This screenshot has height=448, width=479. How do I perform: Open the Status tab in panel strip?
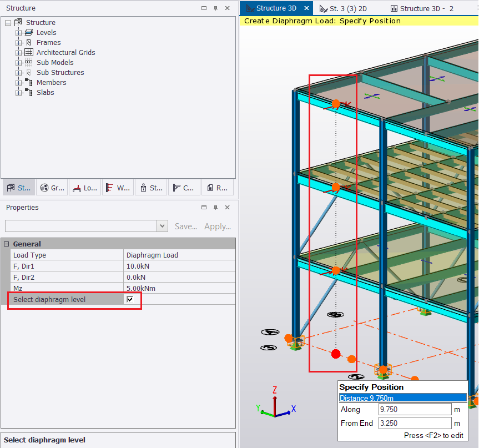[150, 188]
